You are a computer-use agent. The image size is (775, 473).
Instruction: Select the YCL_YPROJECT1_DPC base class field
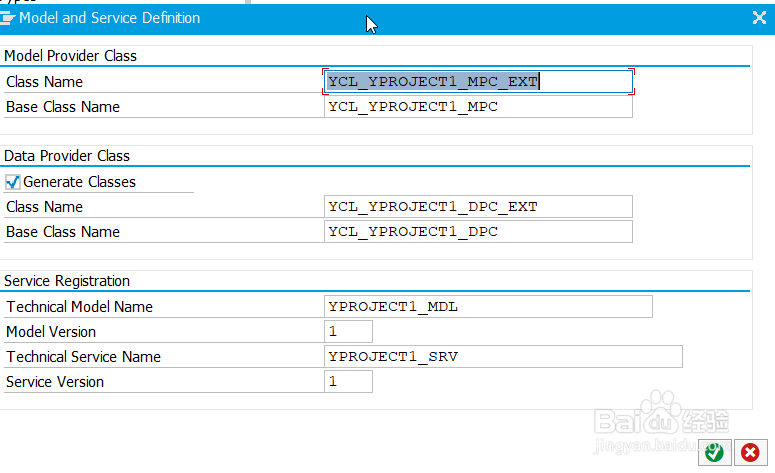(478, 232)
